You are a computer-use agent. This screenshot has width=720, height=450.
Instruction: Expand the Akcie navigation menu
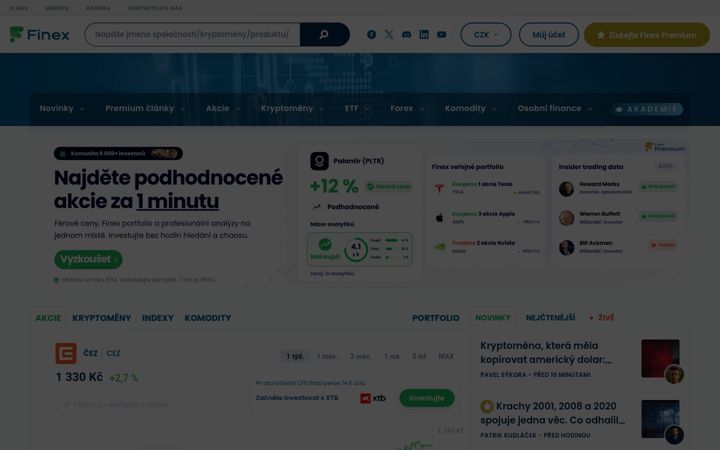[x=223, y=109]
